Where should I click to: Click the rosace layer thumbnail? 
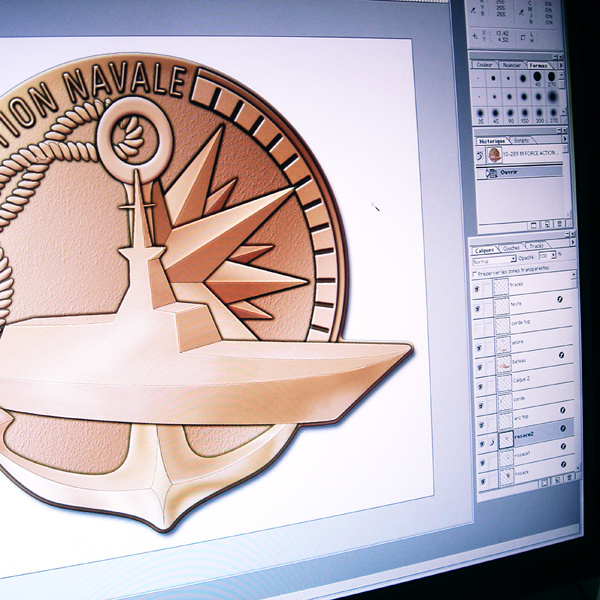point(507,476)
